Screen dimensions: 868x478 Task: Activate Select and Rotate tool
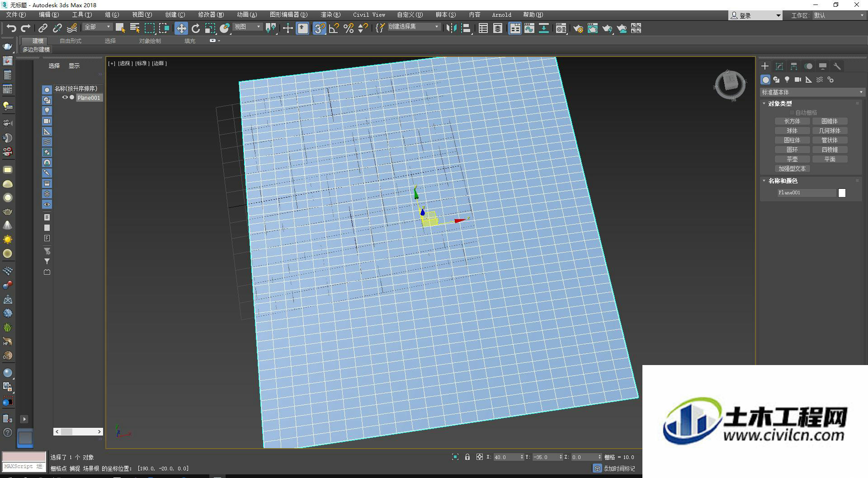click(x=196, y=28)
